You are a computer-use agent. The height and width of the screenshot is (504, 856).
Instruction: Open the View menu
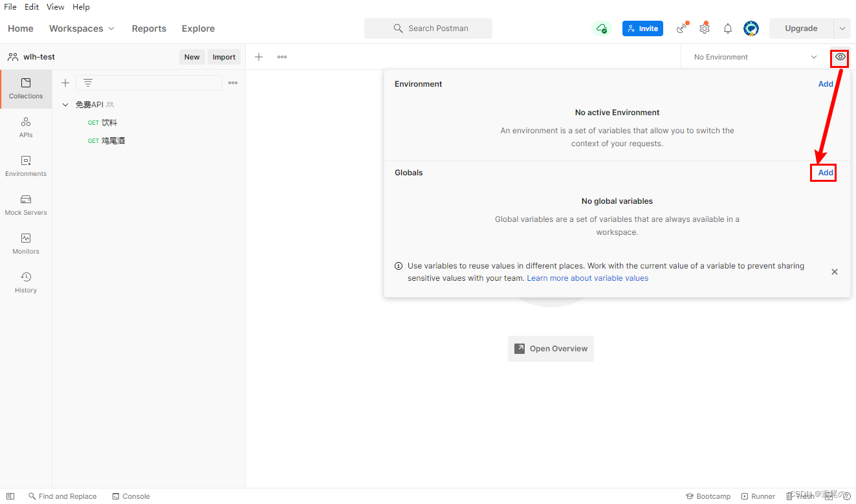pos(56,6)
